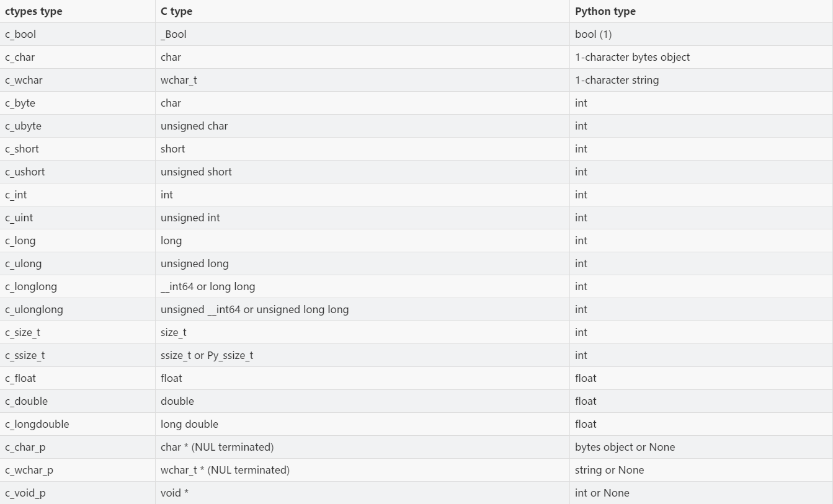Click the "int or None" cell
This screenshot has width=833, height=504.
[602, 493]
